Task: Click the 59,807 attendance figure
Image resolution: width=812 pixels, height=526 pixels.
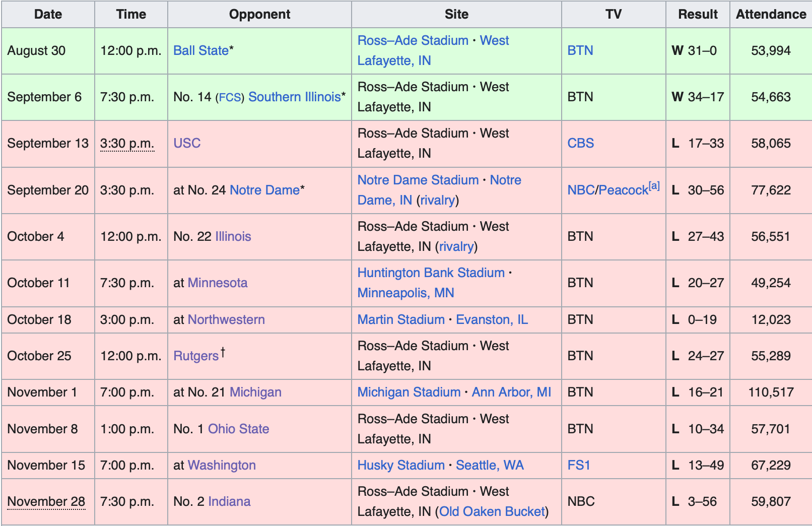Action: (771, 501)
